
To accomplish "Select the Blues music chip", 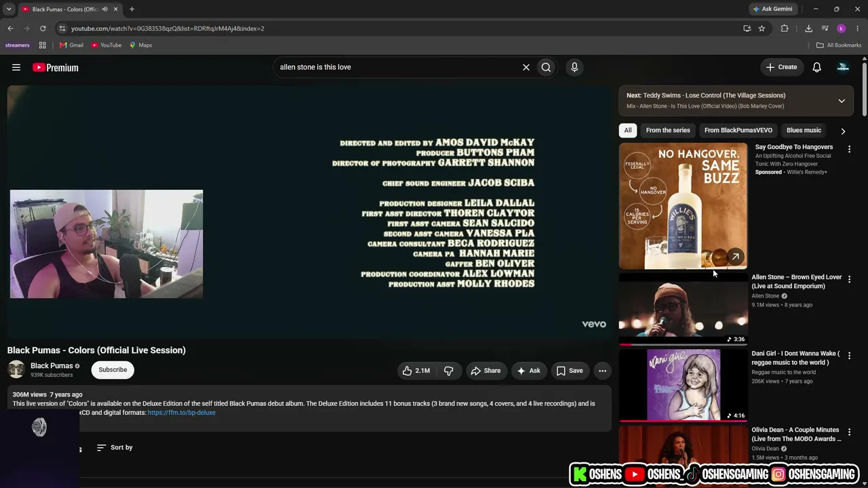I will (x=804, y=130).
